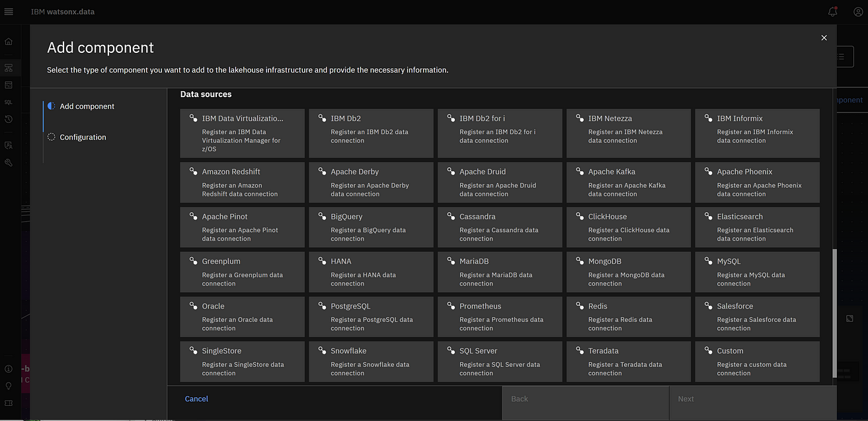This screenshot has height=421, width=868.
Task: Pick the IBM Db2 for i tile
Action: (x=500, y=134)
